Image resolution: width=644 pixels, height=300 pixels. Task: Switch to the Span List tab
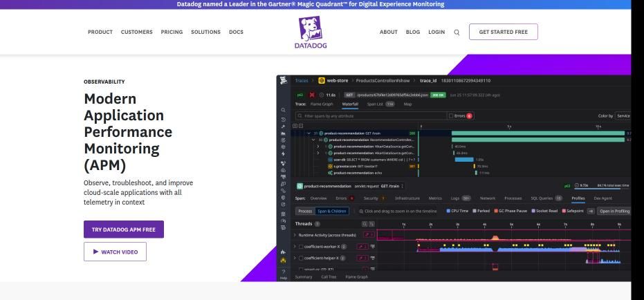coord(380,104)
